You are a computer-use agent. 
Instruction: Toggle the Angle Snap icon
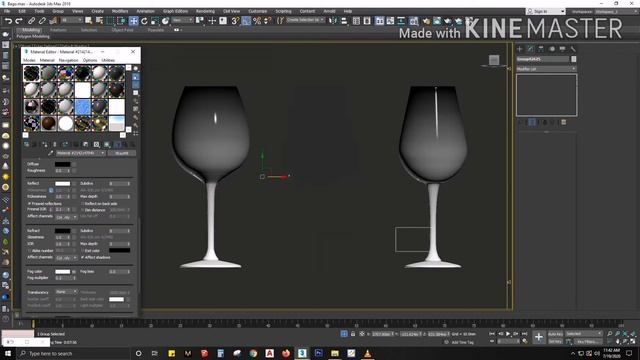(x=246, y=21)
